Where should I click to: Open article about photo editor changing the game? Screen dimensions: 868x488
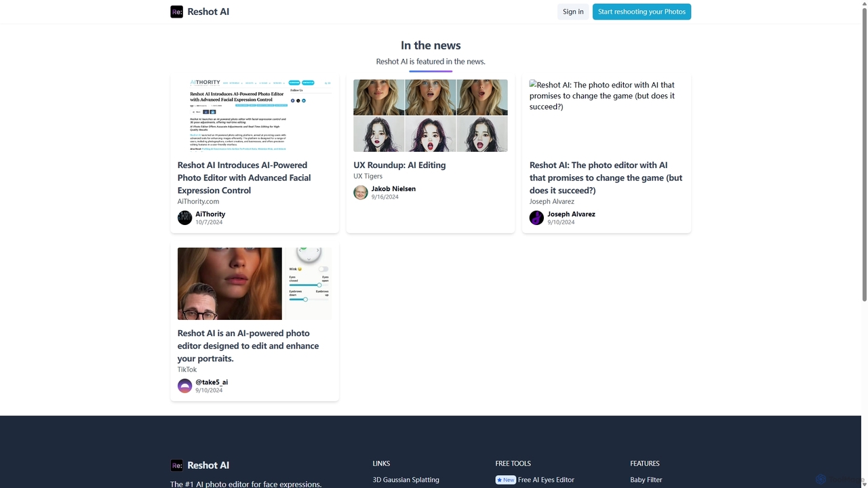coord(606,178)
